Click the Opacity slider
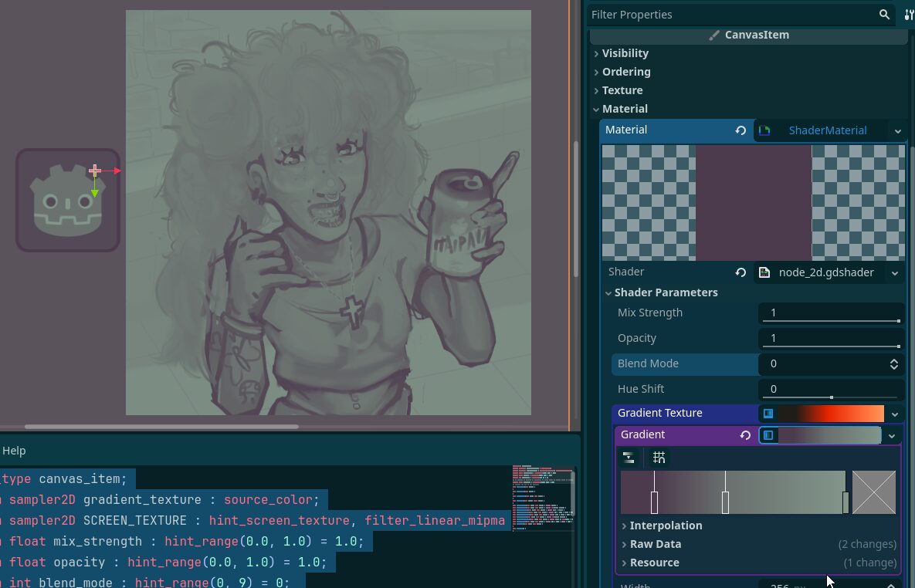The height and width of the screenshot is (588, 915). [x=832, y=346]
